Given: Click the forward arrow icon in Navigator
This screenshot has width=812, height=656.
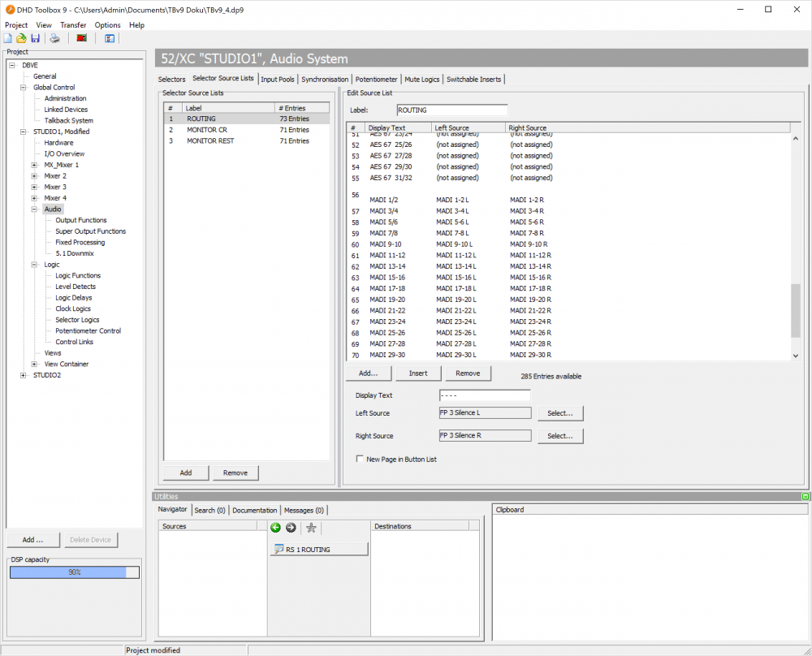Looking at the screenshot, I should pyautogui.click(x=291, y=527).
